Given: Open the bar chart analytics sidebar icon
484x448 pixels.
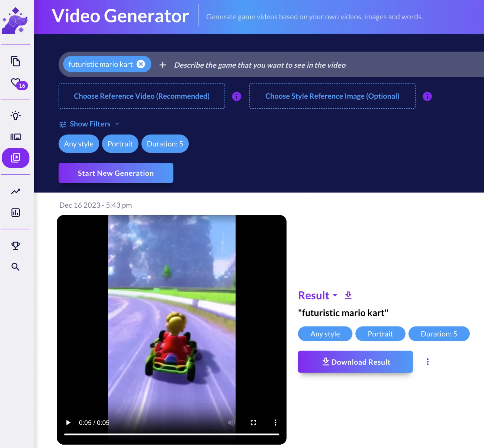Looking at the screenshot, I should click(x=15, y=212).
